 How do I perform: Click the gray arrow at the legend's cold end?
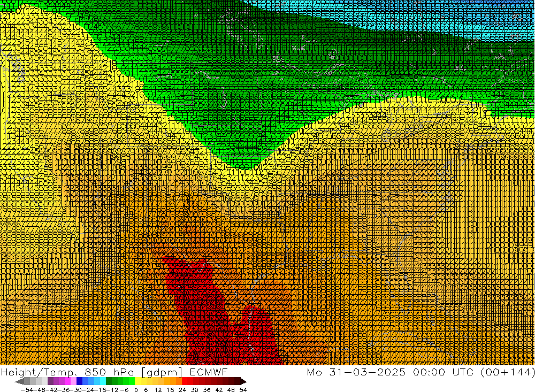[19, 381]
